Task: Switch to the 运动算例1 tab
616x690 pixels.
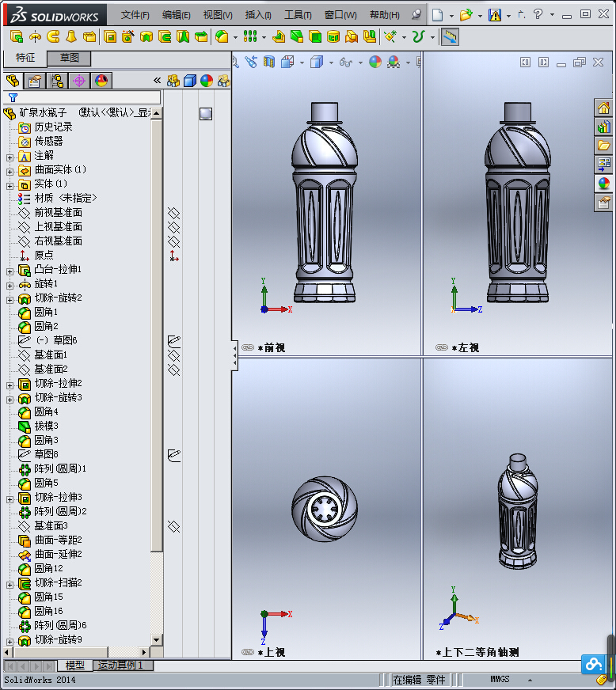Action: [123, 665]
